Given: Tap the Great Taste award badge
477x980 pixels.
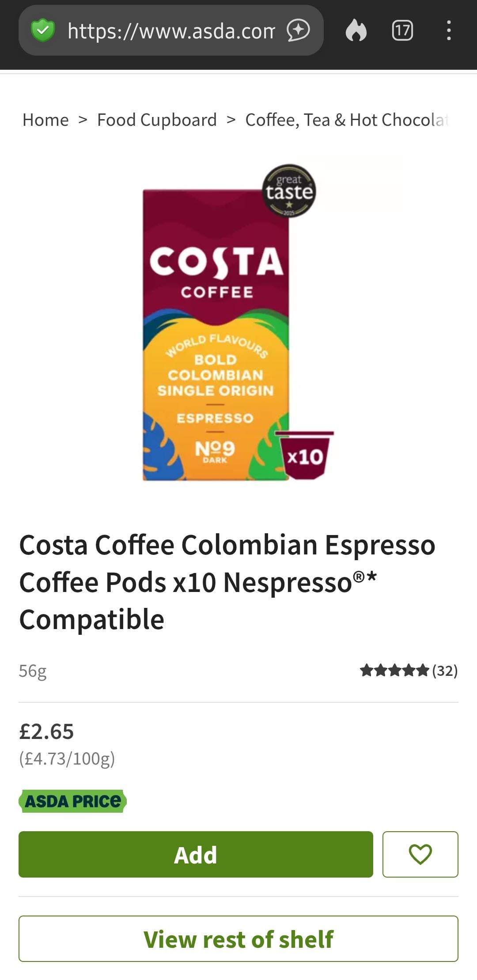Looking at the screenshot, I should (x=289, y=191).
